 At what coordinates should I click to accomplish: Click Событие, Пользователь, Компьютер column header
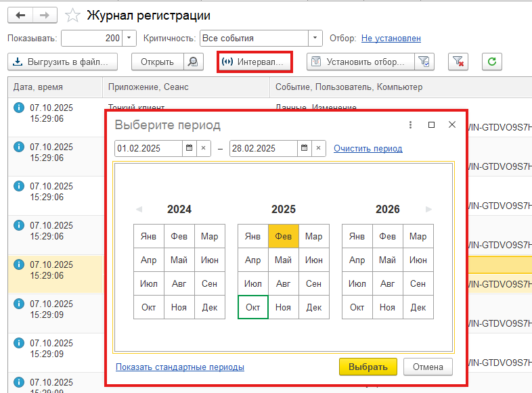point(401,87)
